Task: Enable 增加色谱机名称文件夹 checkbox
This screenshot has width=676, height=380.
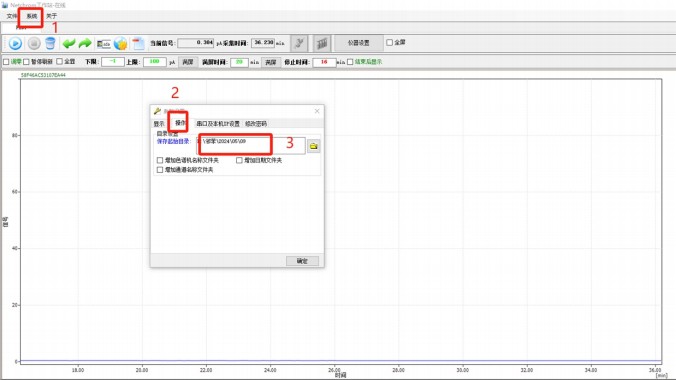Action: point(160,160)
